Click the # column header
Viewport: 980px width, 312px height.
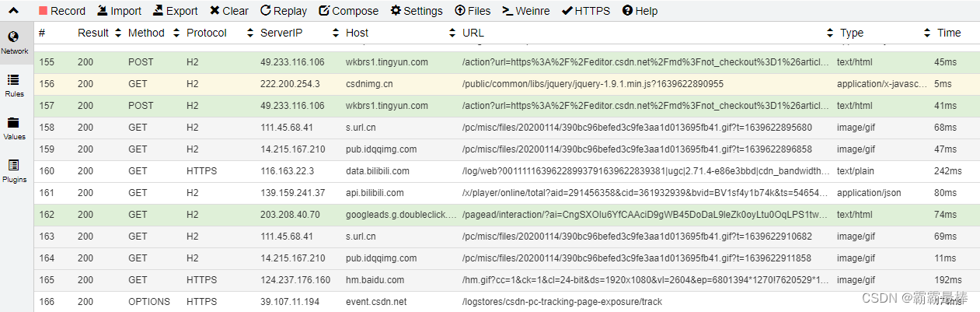coord(42,33)
